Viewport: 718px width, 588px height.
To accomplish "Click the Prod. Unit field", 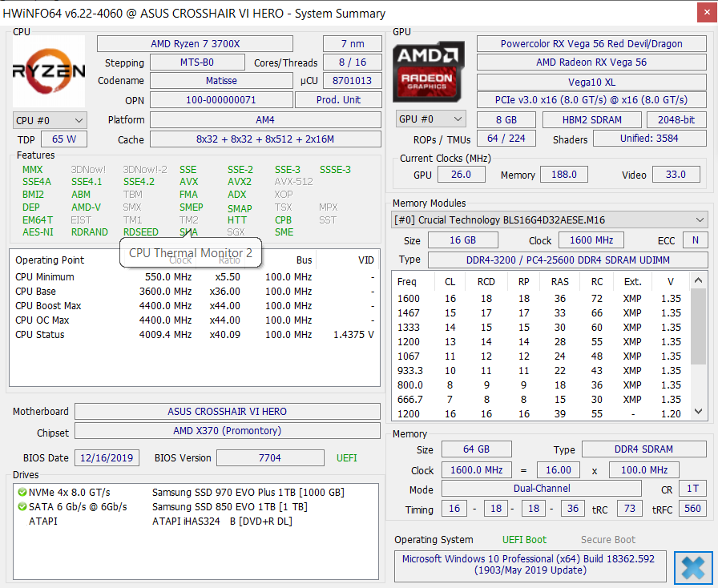I will pyautogui.click(x=338, y=100).
